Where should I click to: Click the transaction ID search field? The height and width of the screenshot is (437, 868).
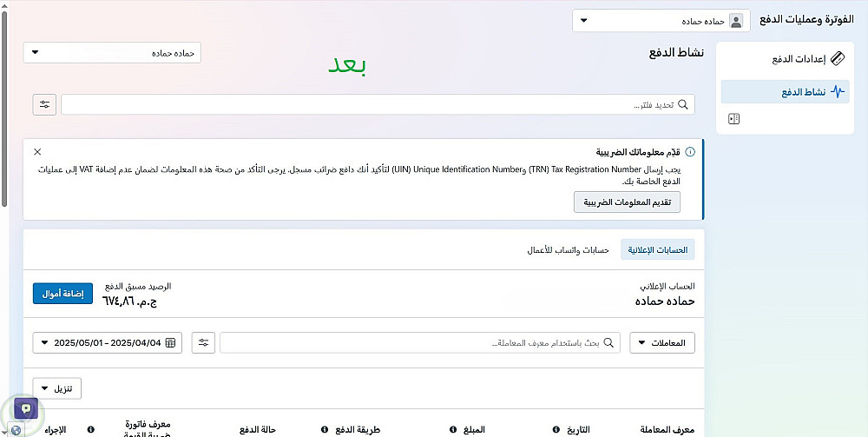[x=419, y=343]
